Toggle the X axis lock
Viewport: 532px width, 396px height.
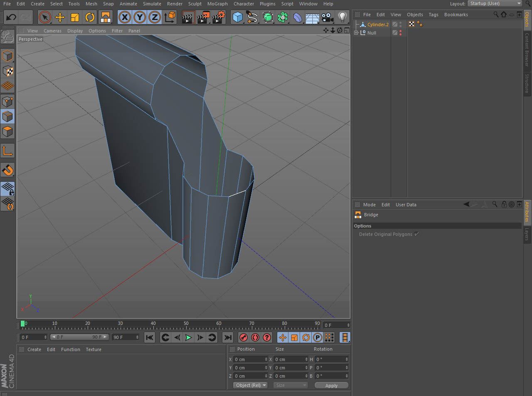125,17
